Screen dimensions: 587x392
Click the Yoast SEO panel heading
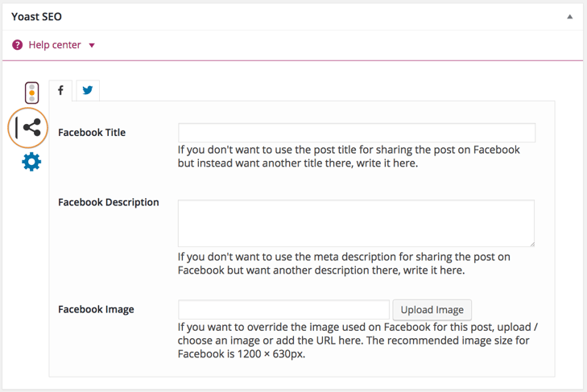pos(37,17)
